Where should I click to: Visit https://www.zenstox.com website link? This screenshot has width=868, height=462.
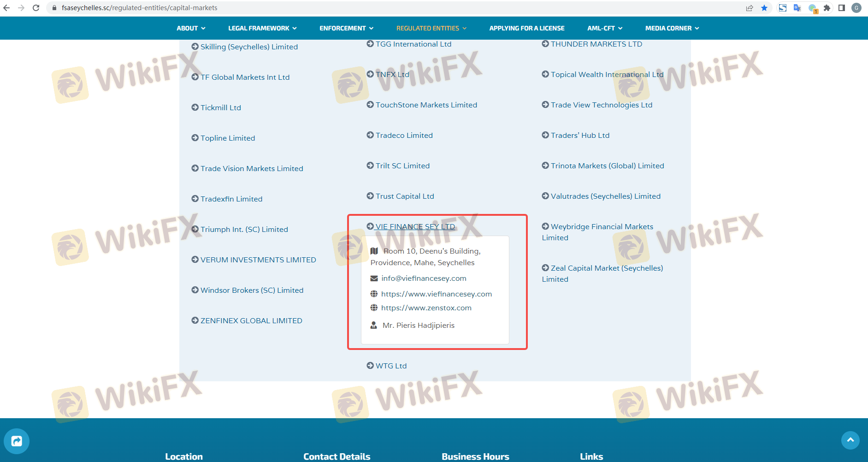[x=426, y=308]
